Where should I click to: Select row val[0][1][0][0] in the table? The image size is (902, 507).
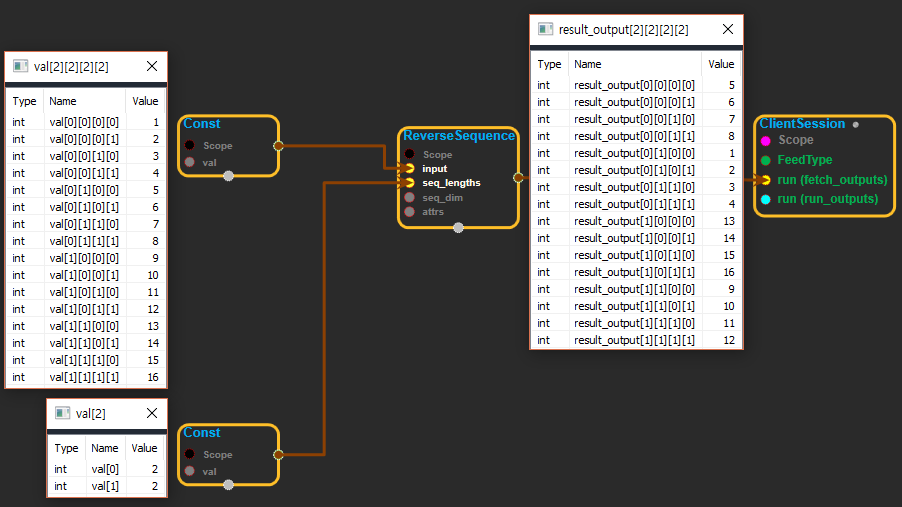[x=85, y=190]
